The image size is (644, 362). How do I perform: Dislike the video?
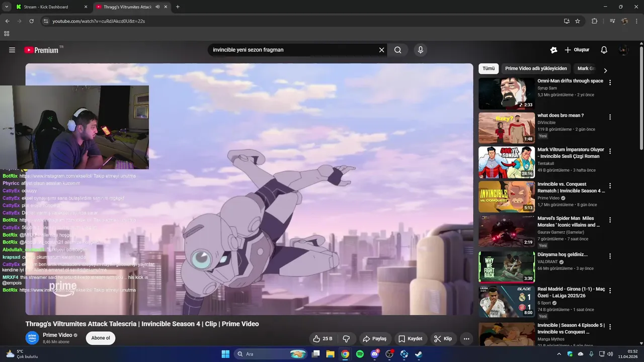coord(346,339)
